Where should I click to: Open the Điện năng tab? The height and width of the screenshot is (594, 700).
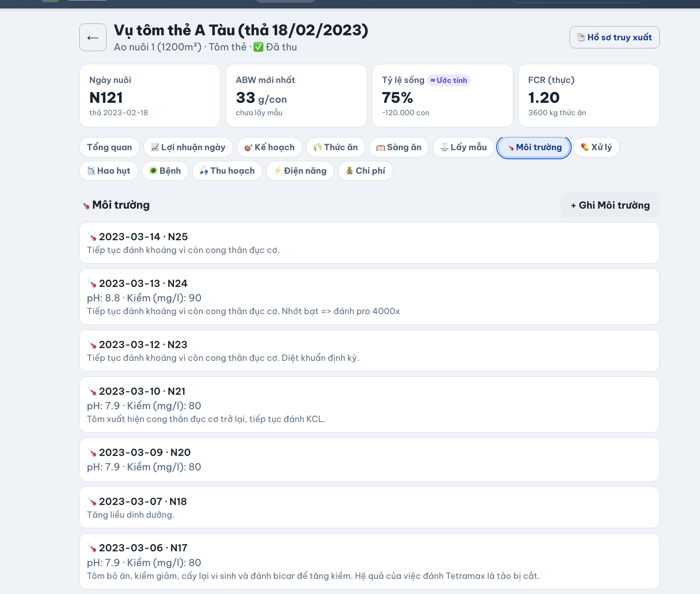[300, 171]
